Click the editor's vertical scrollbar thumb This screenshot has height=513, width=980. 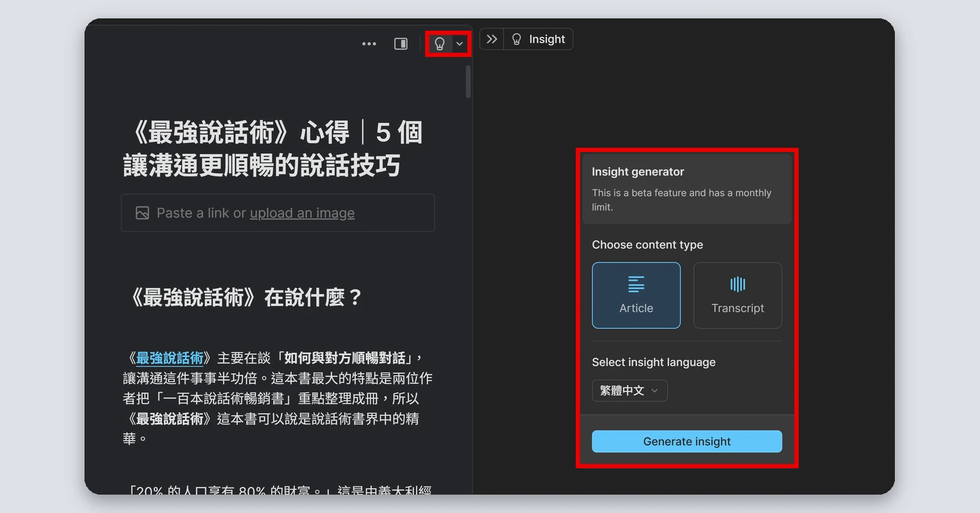tap(468, 82)
